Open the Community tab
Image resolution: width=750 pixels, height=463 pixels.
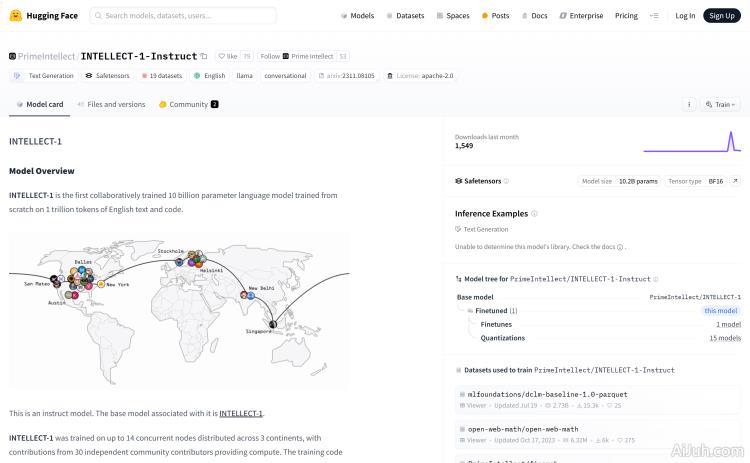pos(188,104)
